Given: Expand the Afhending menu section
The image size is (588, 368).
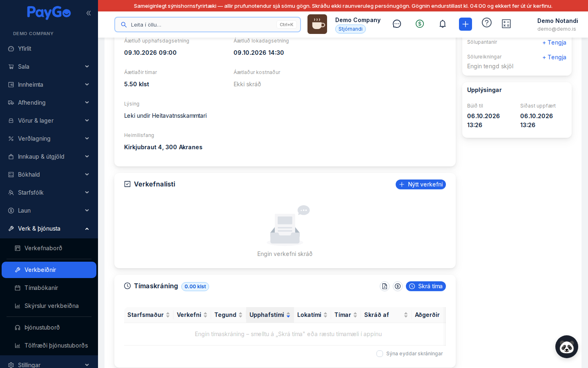Looking at the screenshot, I should [49, 103].
